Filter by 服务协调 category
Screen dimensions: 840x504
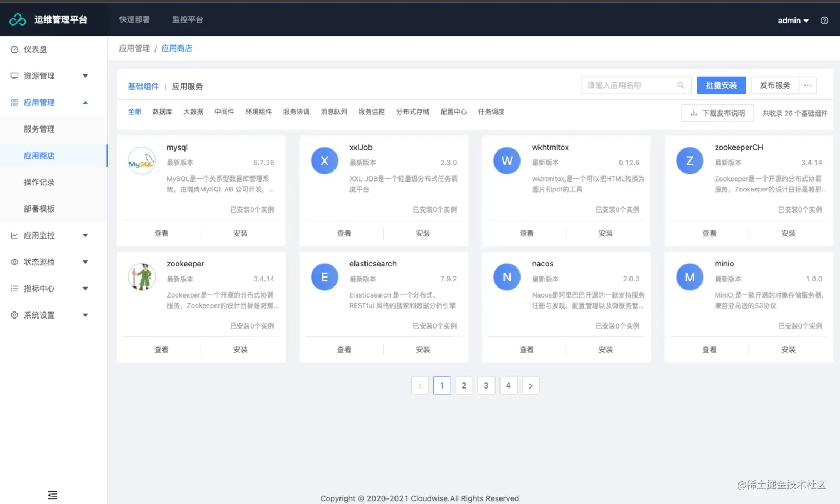296,112
